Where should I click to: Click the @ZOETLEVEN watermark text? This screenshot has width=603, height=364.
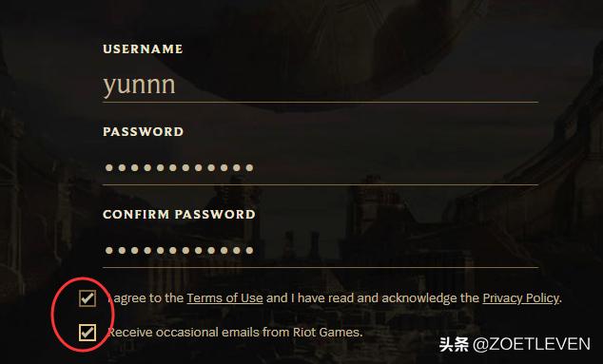(532, 344)
